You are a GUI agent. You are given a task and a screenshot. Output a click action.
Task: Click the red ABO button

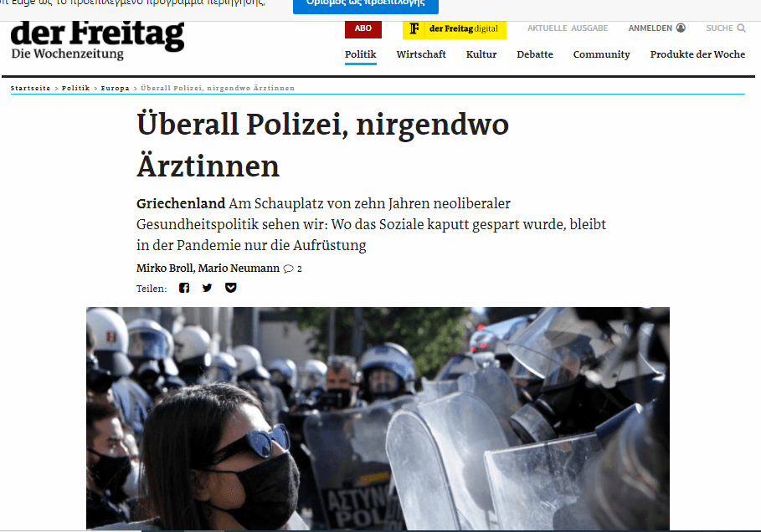pyautogui.click(x=363, y=28)
